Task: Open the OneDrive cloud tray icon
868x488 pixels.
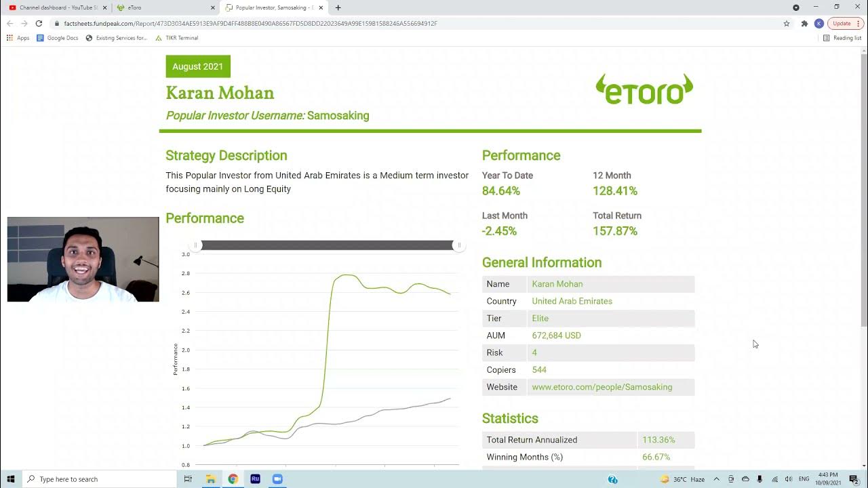Action: pos(745,479)
